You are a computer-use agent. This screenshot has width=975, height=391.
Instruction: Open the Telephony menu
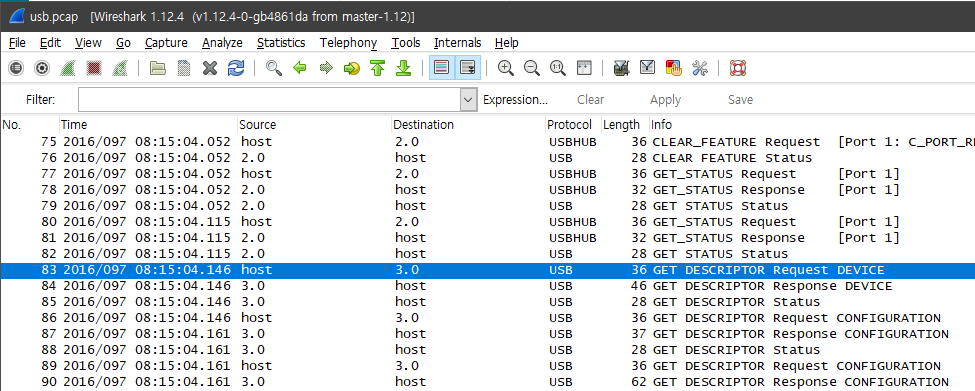click(348, 43)
